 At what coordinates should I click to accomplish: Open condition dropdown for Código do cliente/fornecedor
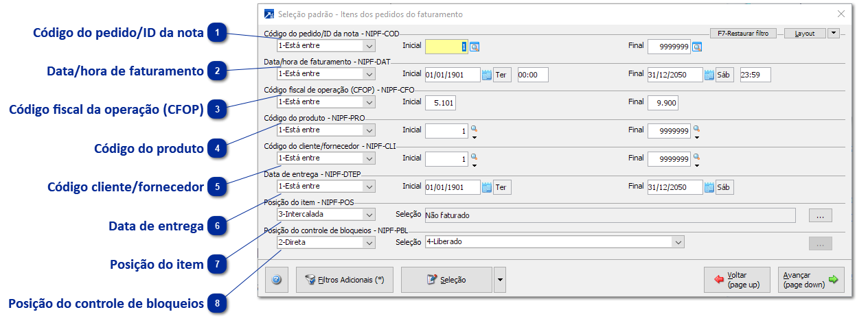pos(369,158)
